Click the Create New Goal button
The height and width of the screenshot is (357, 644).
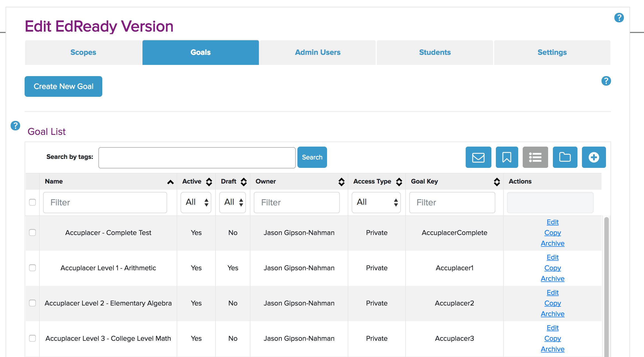(x=63, y=86)
